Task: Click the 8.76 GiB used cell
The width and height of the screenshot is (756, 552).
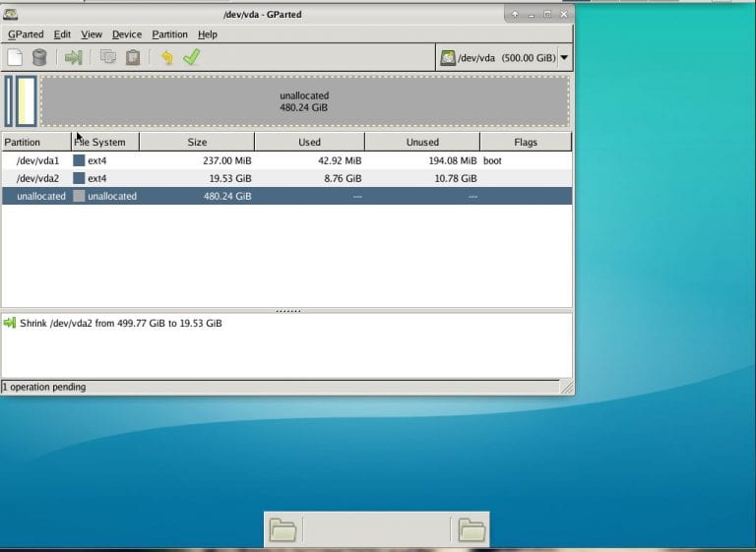Action: click(x=343, y=178)
